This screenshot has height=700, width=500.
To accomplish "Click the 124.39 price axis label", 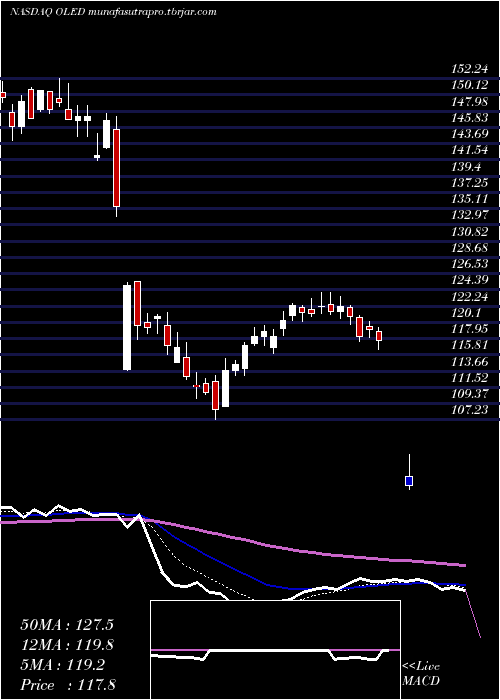I will click(x=469, y=280).
